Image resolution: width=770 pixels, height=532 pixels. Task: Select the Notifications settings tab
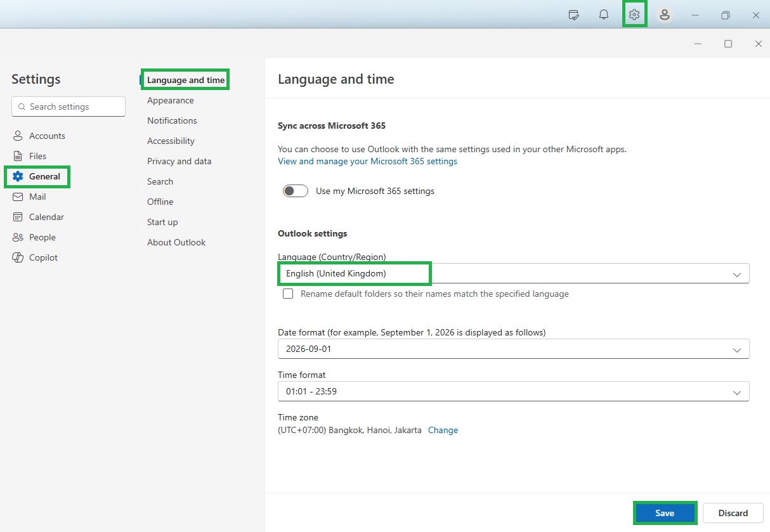click(172, 120)
